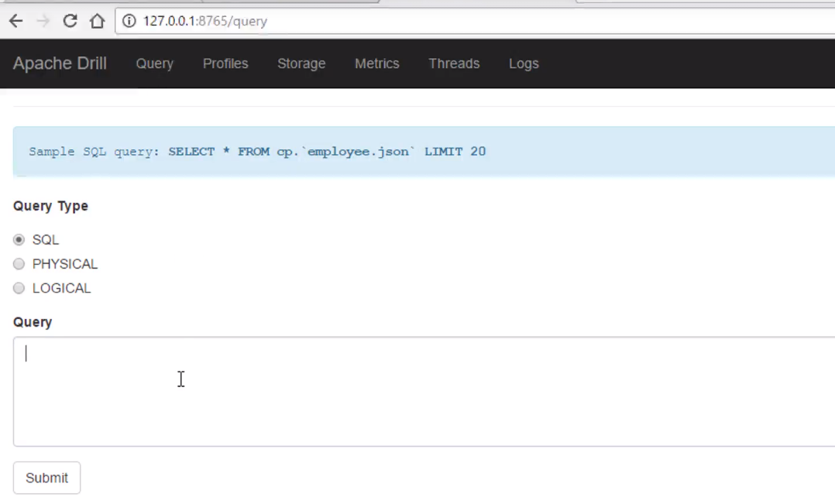Open the Threads nav item
Viewport: 835px width, 504px height.
(x=454, y=63)
